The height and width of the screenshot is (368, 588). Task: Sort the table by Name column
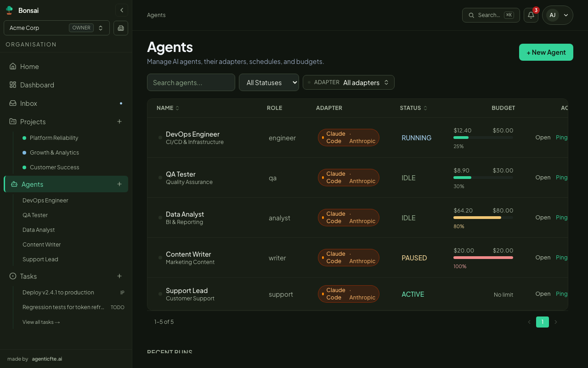168,108
